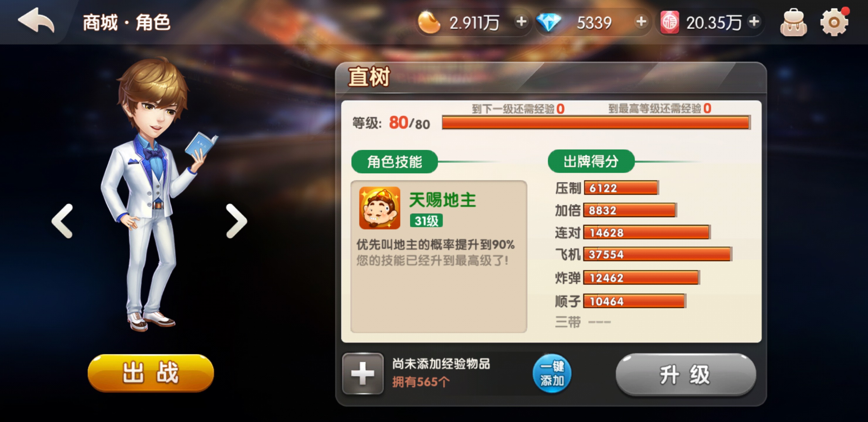The width and height of the screenshot is (868, 422).
Task: Click the red 福 coupon icon
Action: [x=669, y=23]
